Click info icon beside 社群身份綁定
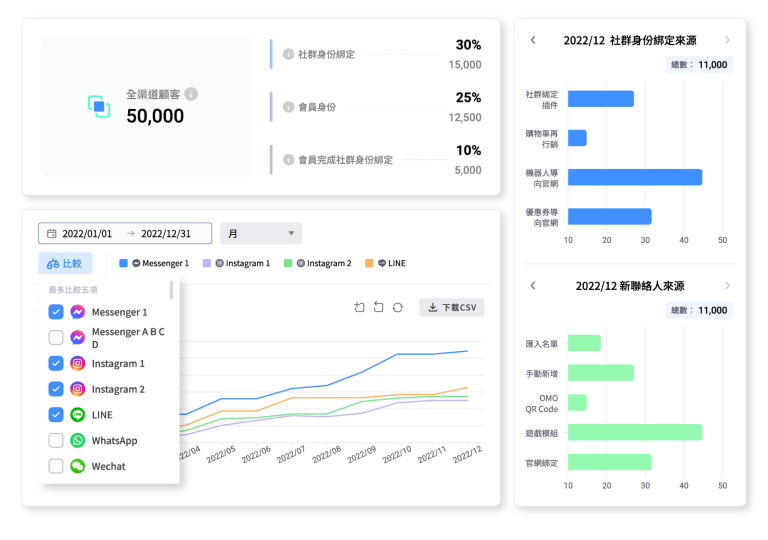This screenshot has width=768, height=540. click(x=288, y=54)
